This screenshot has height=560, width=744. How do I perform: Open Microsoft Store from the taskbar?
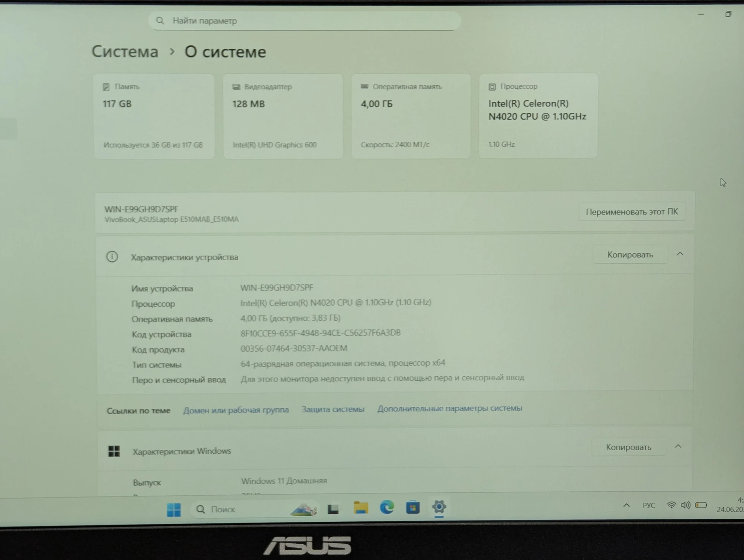coord(413,507)
